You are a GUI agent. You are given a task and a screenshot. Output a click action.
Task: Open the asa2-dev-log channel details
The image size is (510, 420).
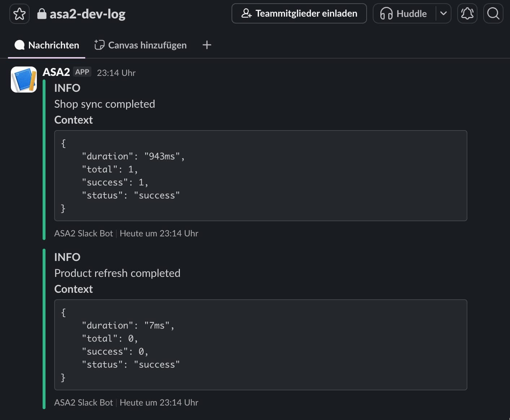87,14
